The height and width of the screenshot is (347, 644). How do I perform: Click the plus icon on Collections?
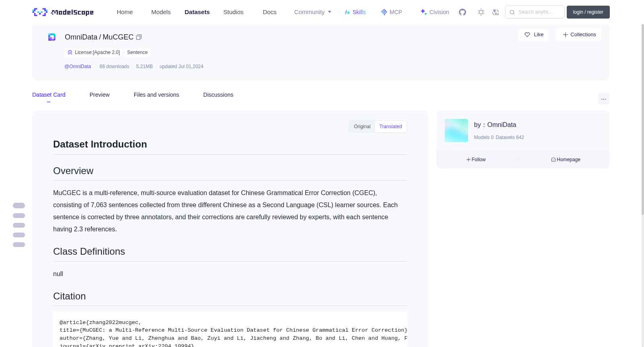pos(566,35)
